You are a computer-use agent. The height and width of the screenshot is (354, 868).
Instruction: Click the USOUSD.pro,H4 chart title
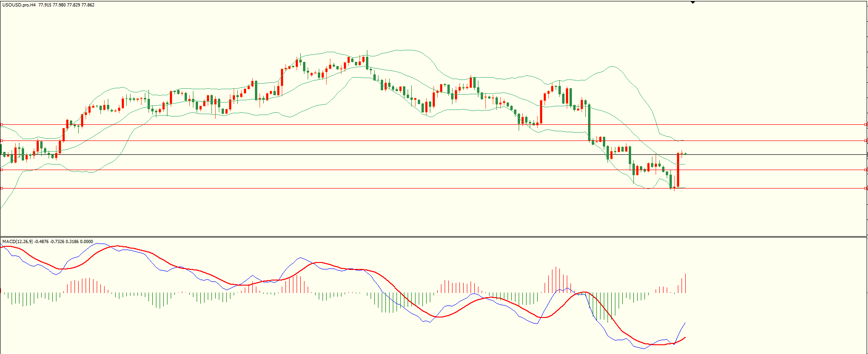19,5
